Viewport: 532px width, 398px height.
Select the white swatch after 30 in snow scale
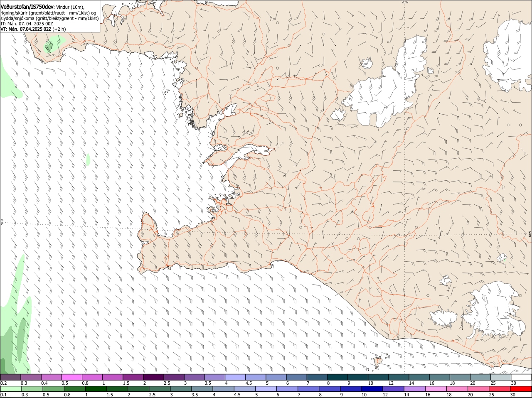(522, 377)
